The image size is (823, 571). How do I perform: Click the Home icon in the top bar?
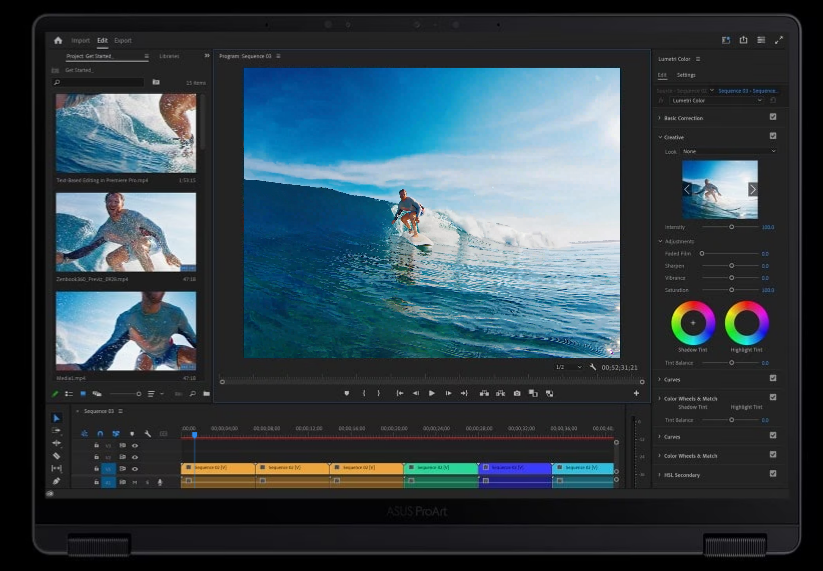click(x=58, y=41)
